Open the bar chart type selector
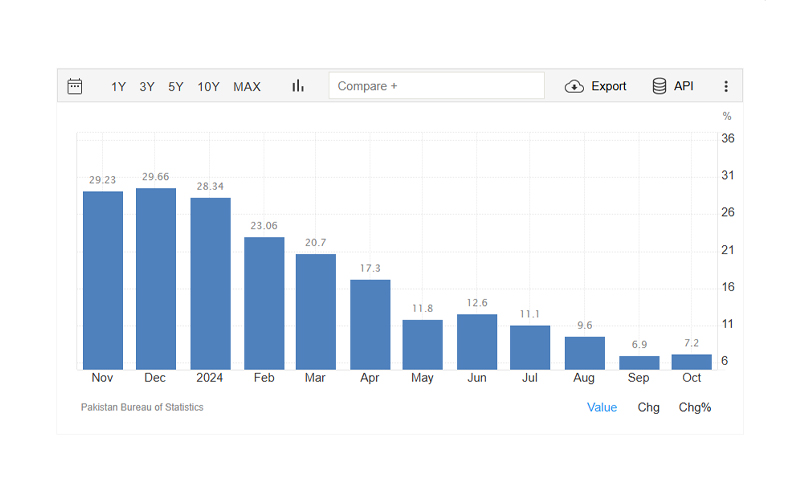Image resolution: width=800 pixels, height=480 pixels. click(x=298, y=86)
